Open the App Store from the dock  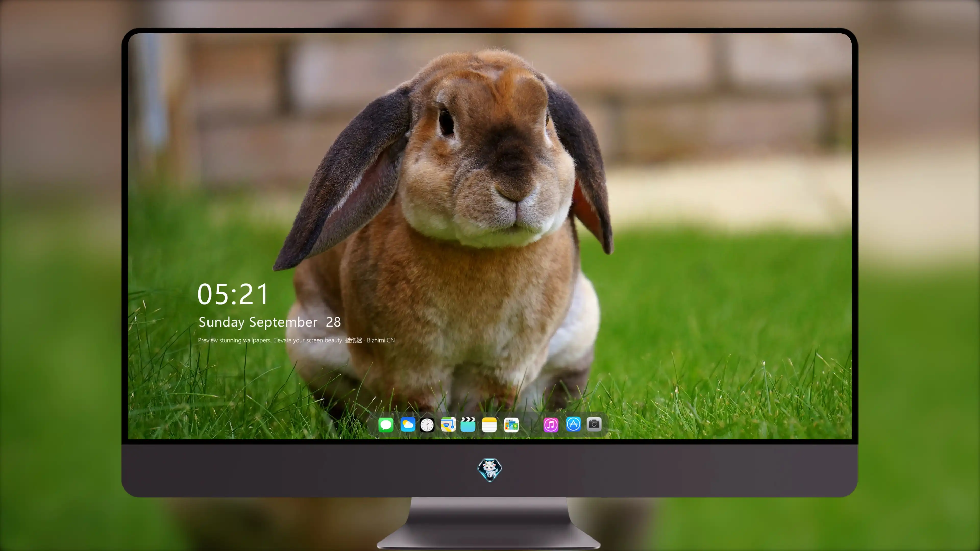click(x=573, y=424)
